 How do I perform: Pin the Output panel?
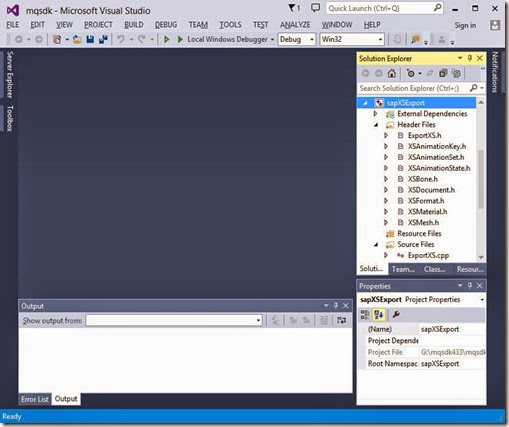pyautogui.click(x=336, y=305)
